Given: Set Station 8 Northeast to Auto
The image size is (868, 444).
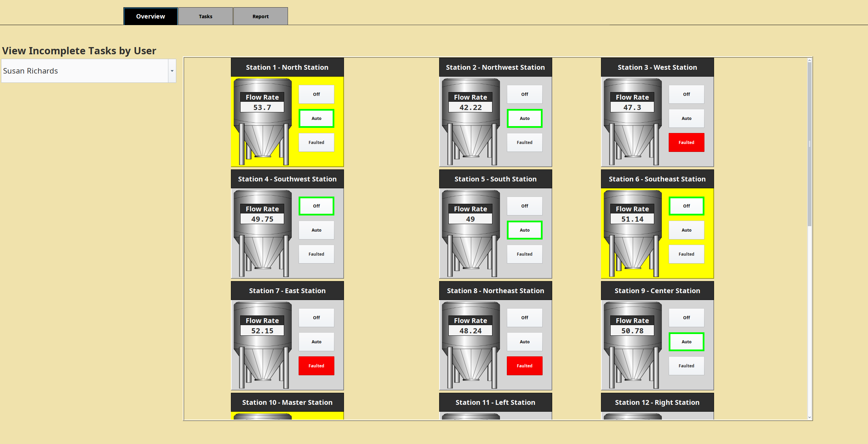Looking at the screenshot, I should (525, 342).
